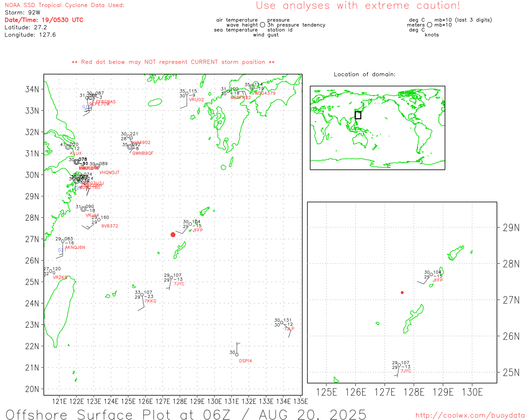Viewport: 525px width, 420px height.
Task: Click the 9V8372 station label
Action: (x=110, y=226)
